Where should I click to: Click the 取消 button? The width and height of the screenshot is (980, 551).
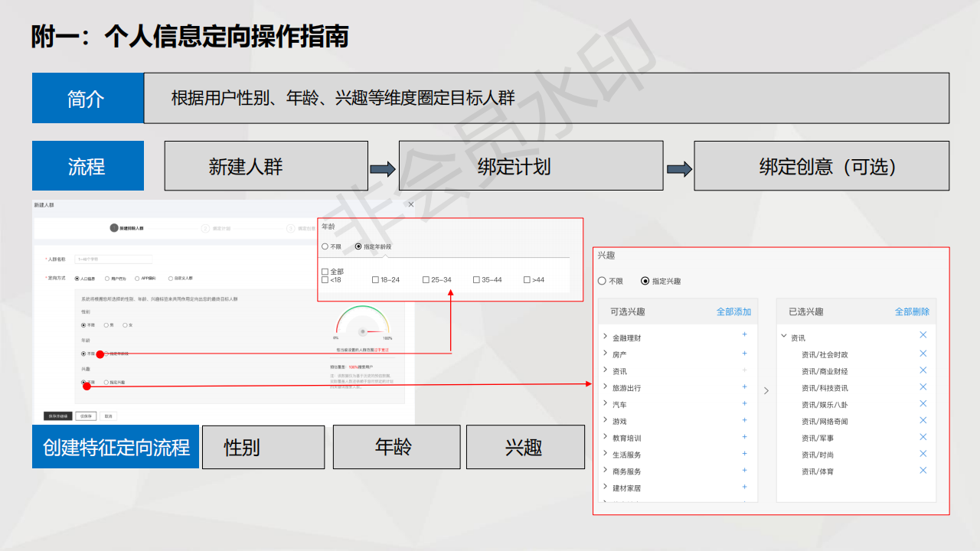[x=109, y=416]
